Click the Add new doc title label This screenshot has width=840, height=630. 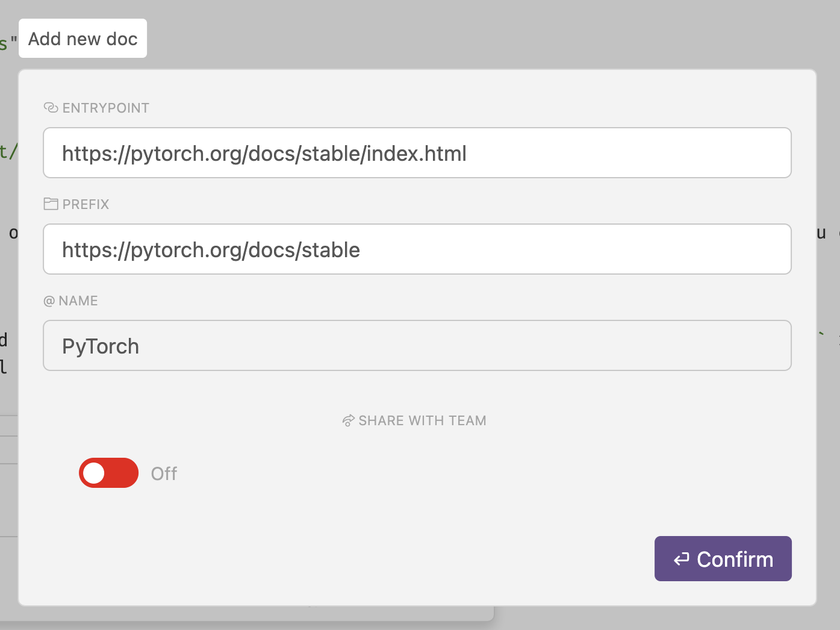pos(83,39)
